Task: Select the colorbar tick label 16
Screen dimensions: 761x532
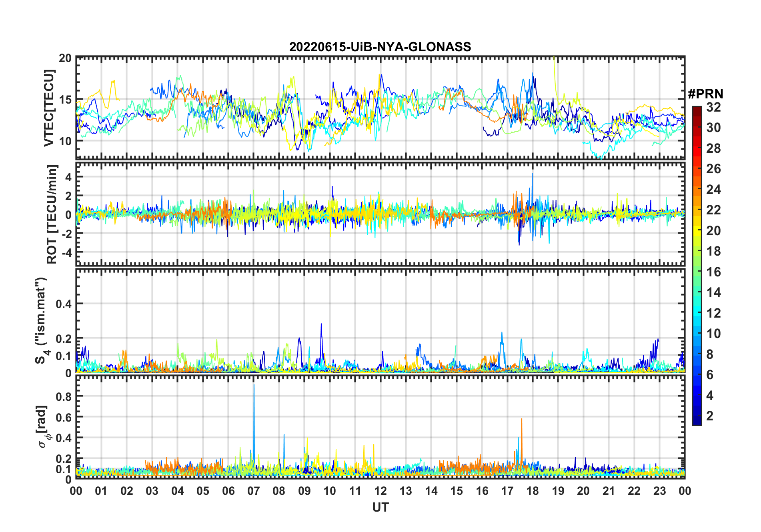Action: point(713,272)
